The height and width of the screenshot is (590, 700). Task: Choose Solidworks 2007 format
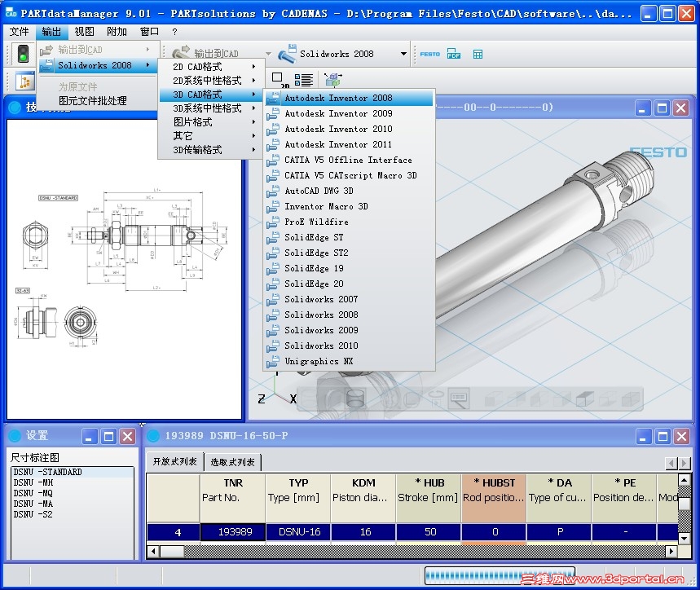[349, 299]
